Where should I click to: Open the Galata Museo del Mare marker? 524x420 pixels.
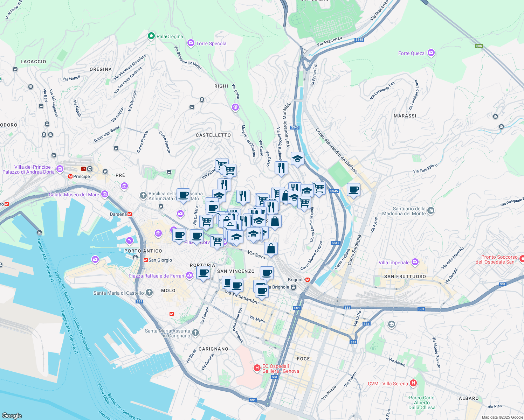(104, 194)
